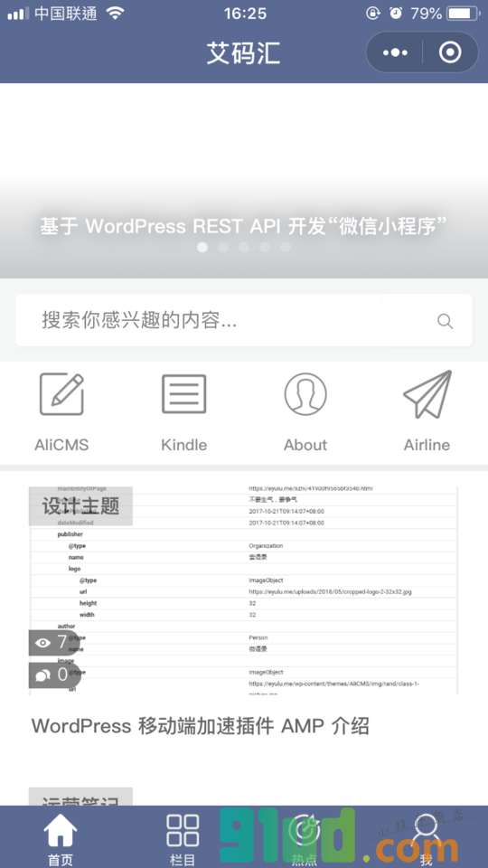Tap the Airline label text
The image size is (488, 868).
point(427,445)
